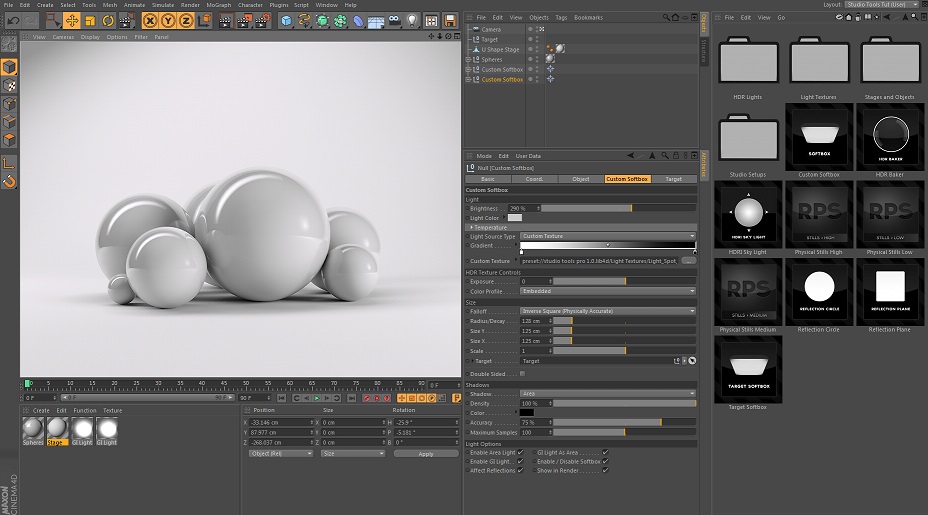
Task: Open the material manager Create menu
Action: [x=41, y=410]
